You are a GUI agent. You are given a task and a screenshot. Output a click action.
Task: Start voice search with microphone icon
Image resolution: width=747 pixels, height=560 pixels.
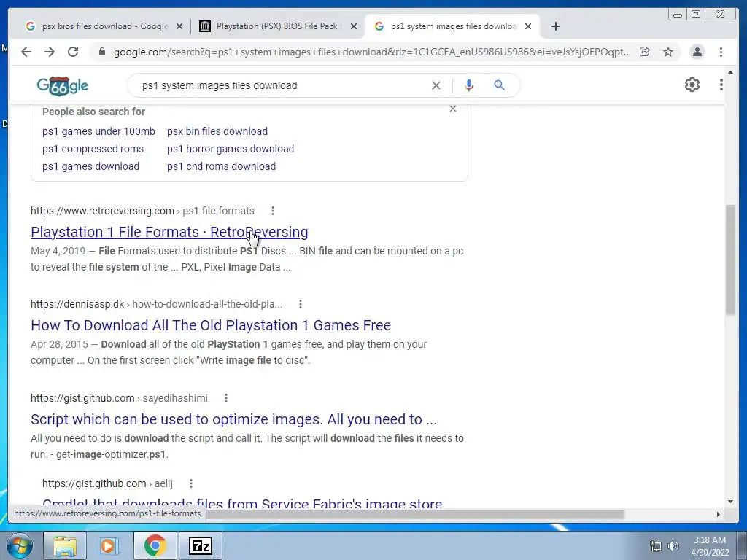tap(469, 85)
